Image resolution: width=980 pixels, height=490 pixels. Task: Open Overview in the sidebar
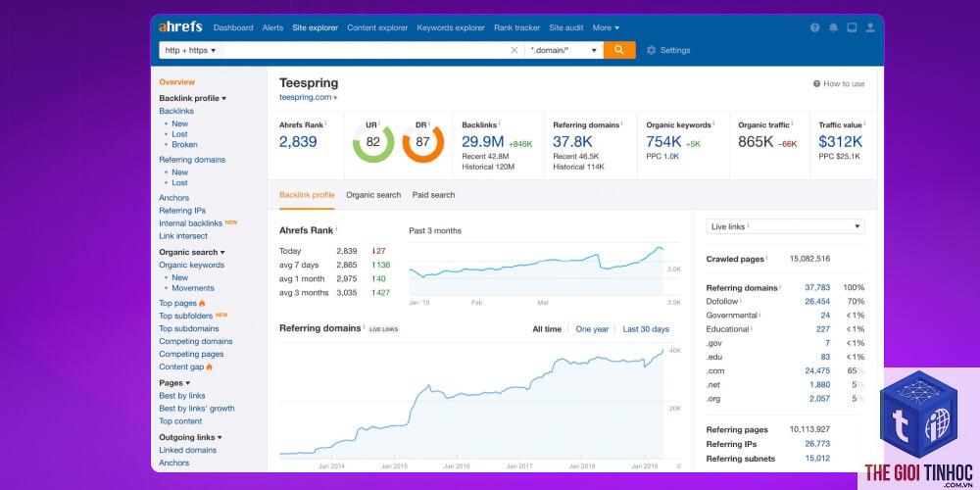[176, 82]
